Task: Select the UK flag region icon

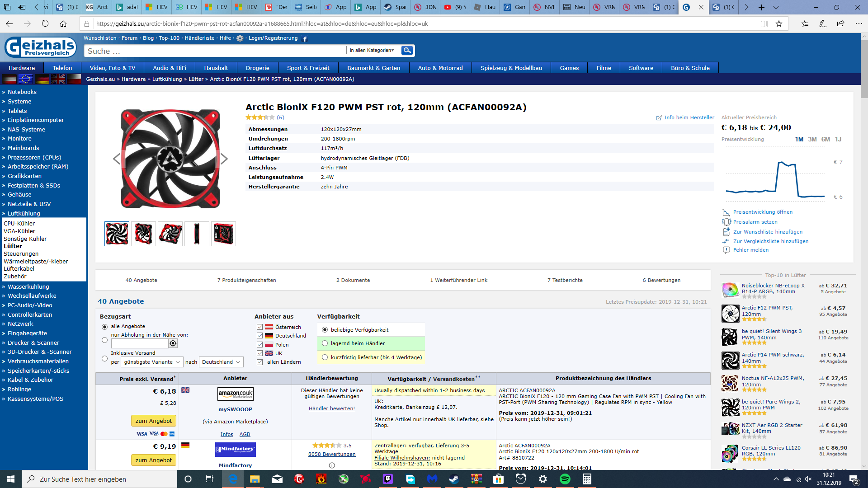Action: tap(58, 79)
